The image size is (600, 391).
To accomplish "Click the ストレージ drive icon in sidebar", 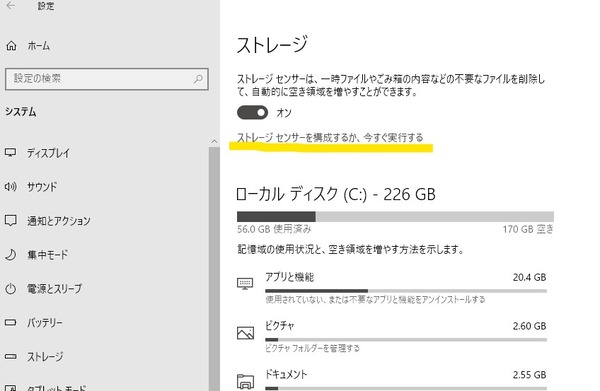I will coord(10,357).
